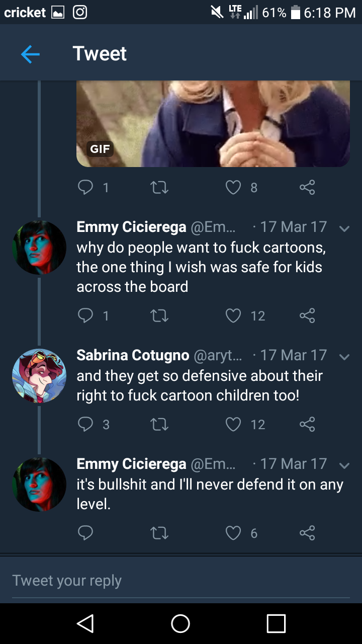Retweet the GIF tweet

[x=159, y=187]
